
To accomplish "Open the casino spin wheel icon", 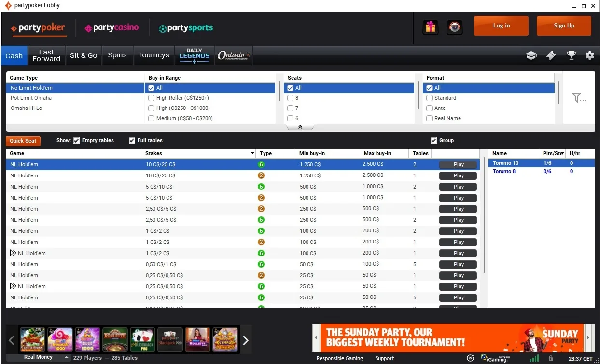I will tap(454, 27).
